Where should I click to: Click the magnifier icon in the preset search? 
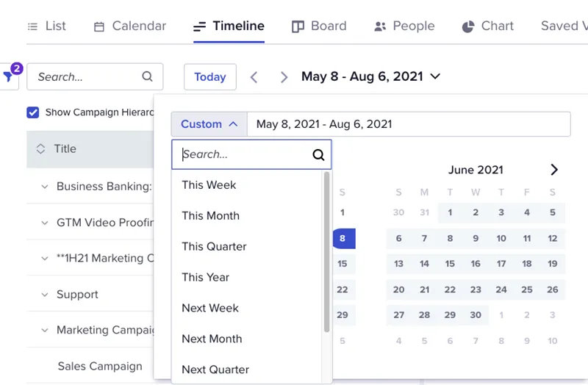pos(318,154)
